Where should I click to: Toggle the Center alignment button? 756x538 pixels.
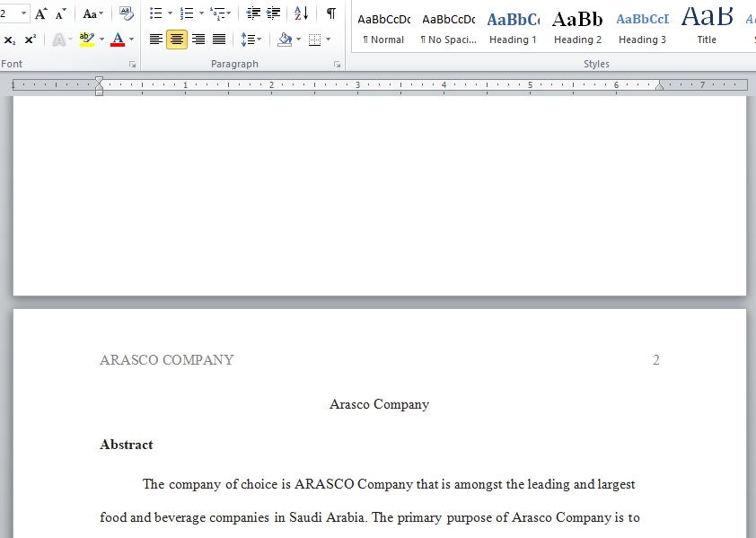pyautogui.click(x=177, y=40)
